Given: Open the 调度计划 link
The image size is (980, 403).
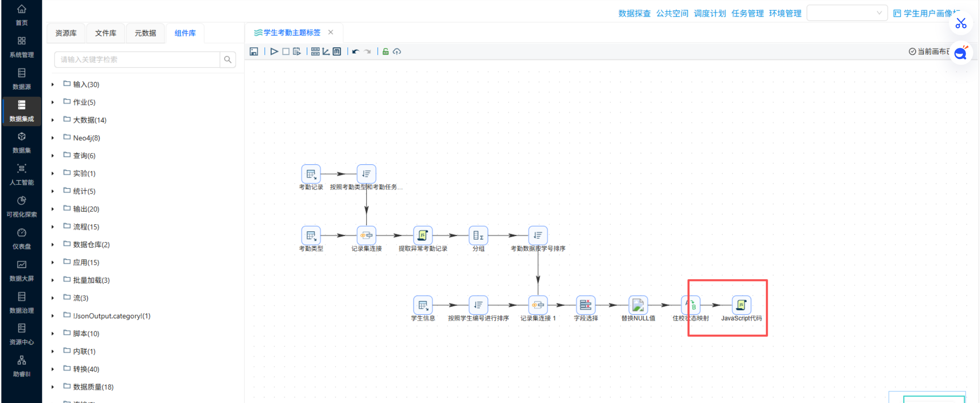Looking at the screenshot, I should point(710,14).
